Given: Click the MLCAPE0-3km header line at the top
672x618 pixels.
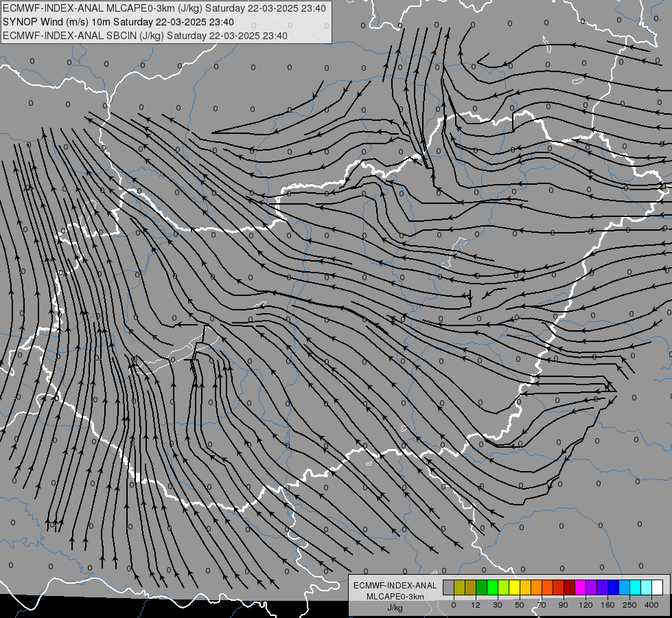Looking at the screenshot, I should (164, 8).
